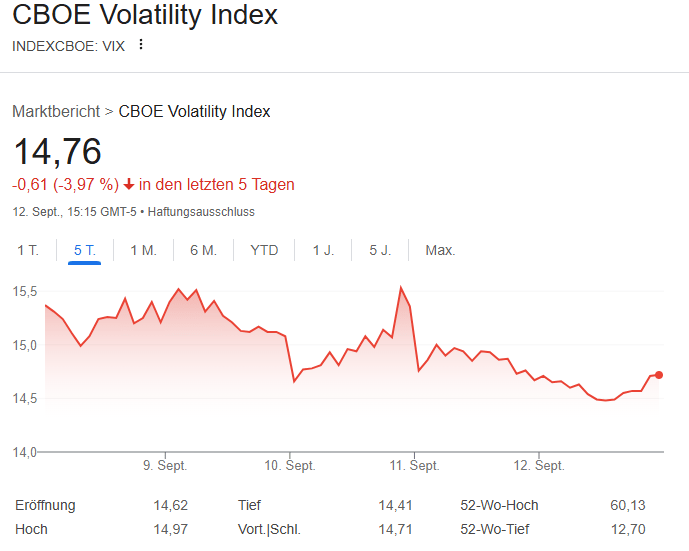This screenshot has height=551, width=689.
Task: Select the 1 T. time range tab
Action: 27,250
